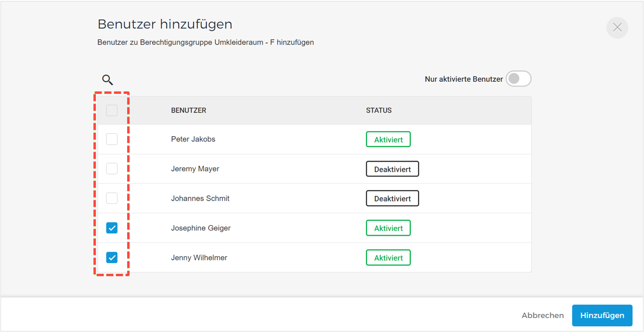This screenshot has height=332, width=644.
Task: Close the Benutzer hinzufügen dialog
Action: coord(617,28)
